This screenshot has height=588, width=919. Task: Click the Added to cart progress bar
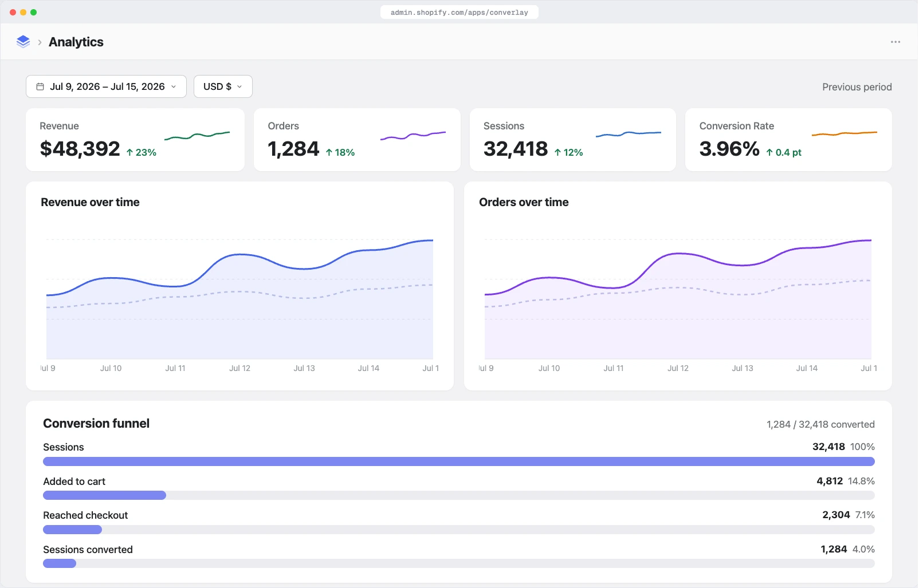click(x=459, y=495)
